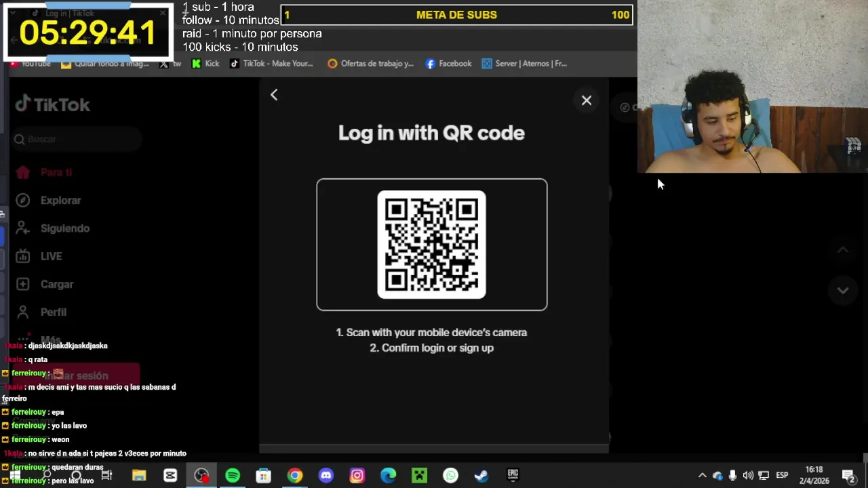Click the Siguiendo people icon
Viewport: 868px width, 488px height.
point(23,228)
